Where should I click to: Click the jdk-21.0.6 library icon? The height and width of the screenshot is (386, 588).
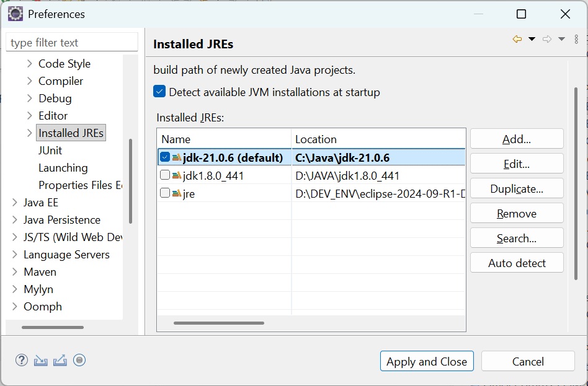pos(177,157)
